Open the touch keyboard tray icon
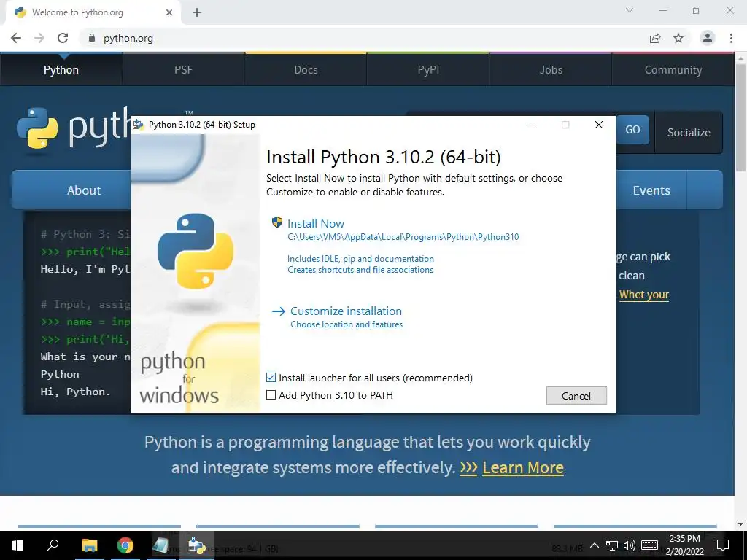Screen dimensions: 747x560 click(649, 545)
